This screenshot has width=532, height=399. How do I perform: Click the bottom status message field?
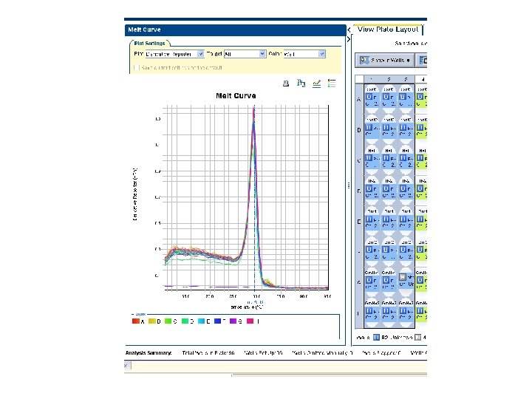click(x=279, y=366)
